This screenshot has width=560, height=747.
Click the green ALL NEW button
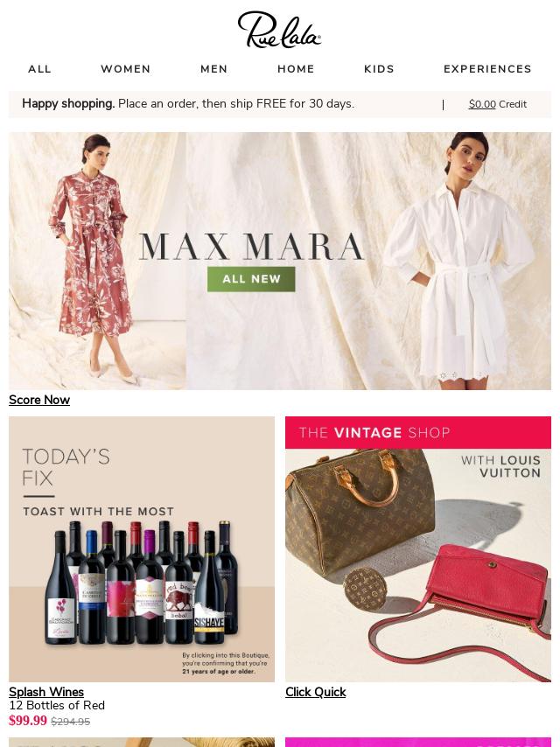(251, 279)
